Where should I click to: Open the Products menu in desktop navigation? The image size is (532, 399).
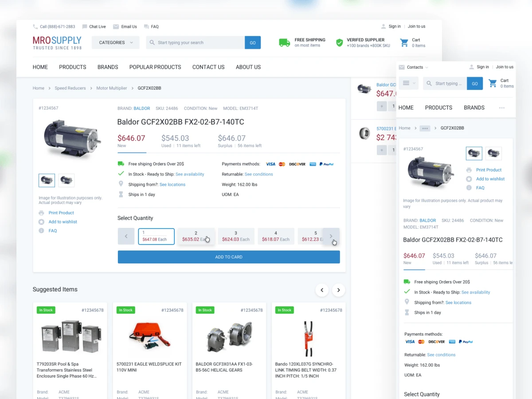pyautogui.click(x=73, y=67)
